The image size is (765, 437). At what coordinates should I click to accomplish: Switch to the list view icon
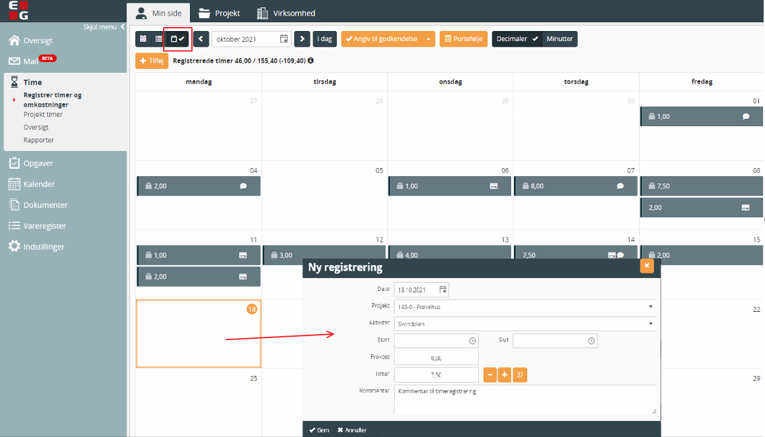point(159,39)
